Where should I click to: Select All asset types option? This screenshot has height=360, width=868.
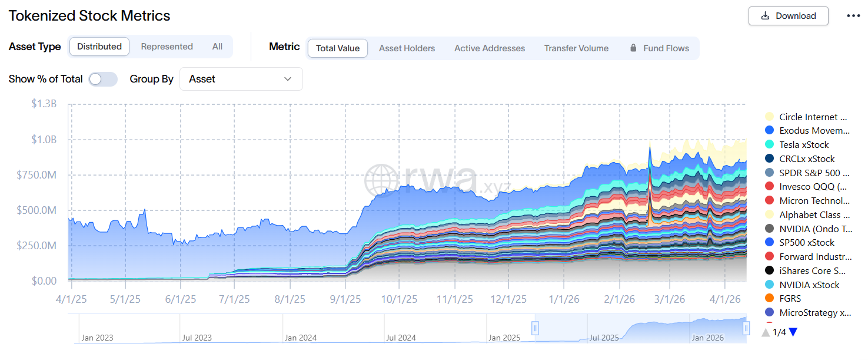coord(217,47)
